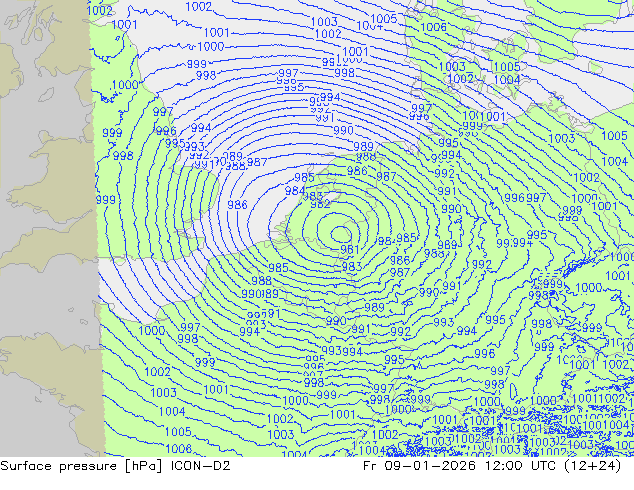This screenshot has width=634, height=490.
Task: Click the date 'Fr 09-01-2026' in caption
Action: pyautogui.click(x=419, y=466)
